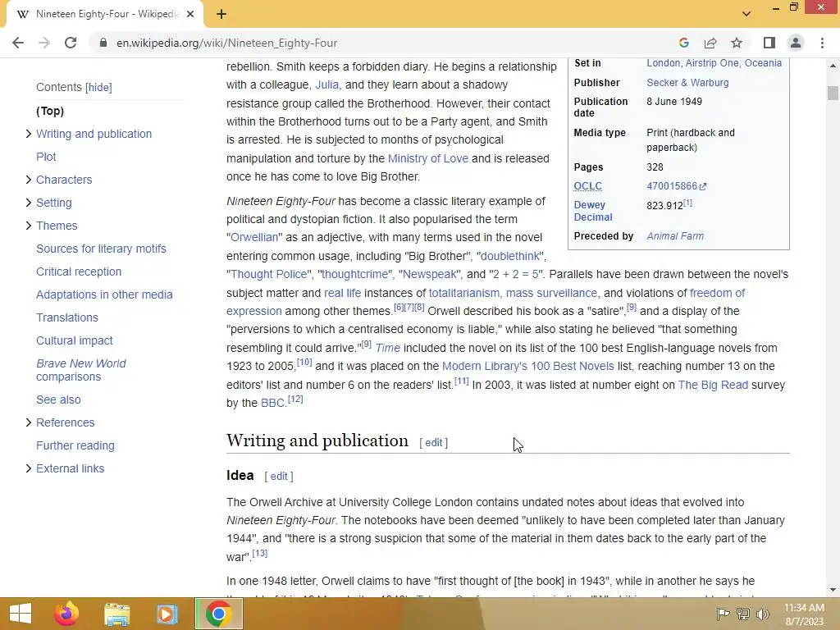The image size is (840, 630).
Task: Hide the Contents sidebar
Action: click(99, 87)
